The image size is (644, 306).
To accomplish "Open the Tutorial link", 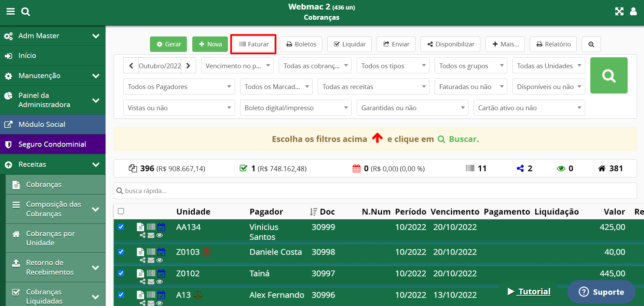I will point(529,292).
